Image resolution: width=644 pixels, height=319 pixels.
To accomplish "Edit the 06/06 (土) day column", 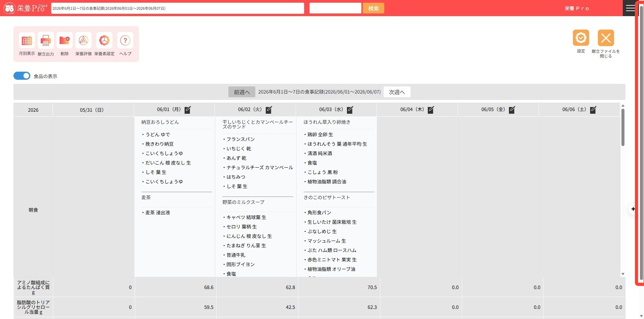I will tap(593, 110).
